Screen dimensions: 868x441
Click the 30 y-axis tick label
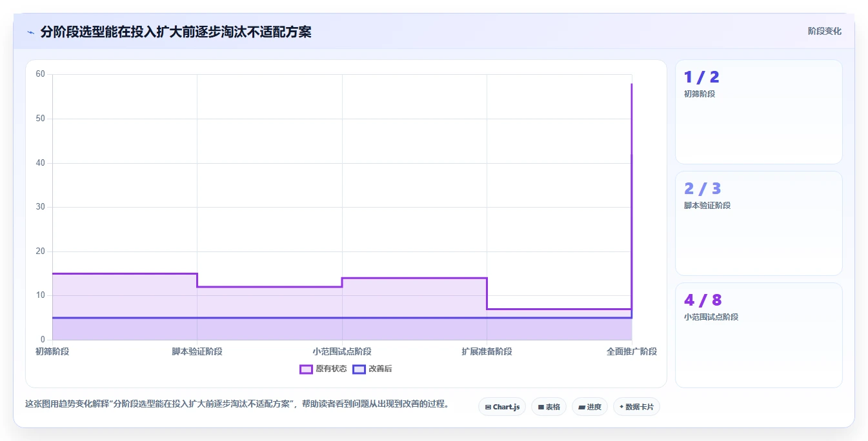click(40, 207)
